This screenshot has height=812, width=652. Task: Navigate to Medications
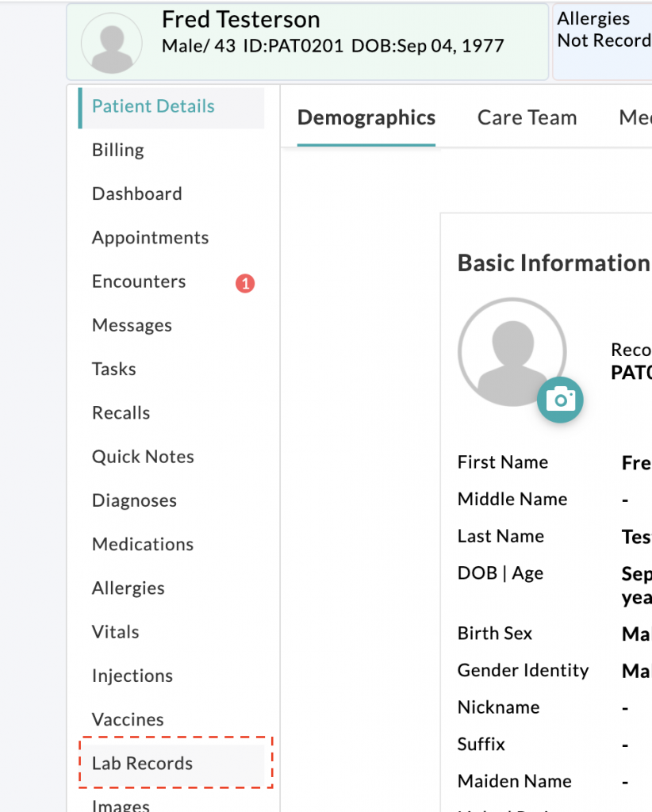(x=143, y=544)
